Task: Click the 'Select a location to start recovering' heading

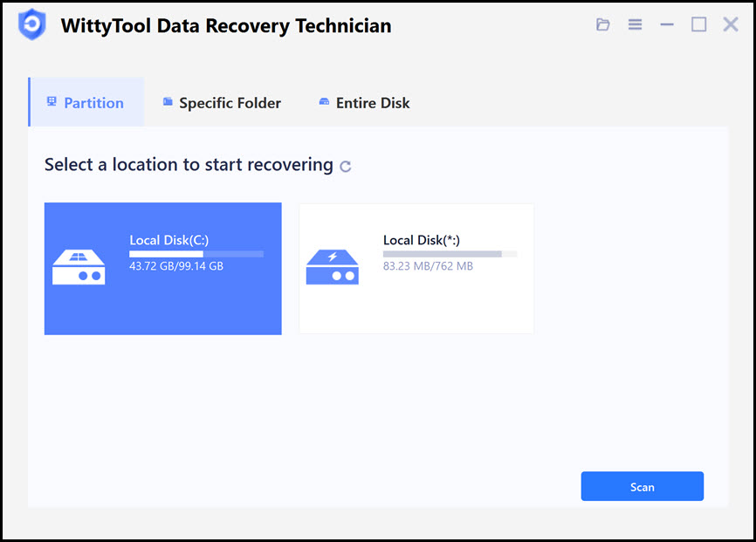Action: pos(189,165)
